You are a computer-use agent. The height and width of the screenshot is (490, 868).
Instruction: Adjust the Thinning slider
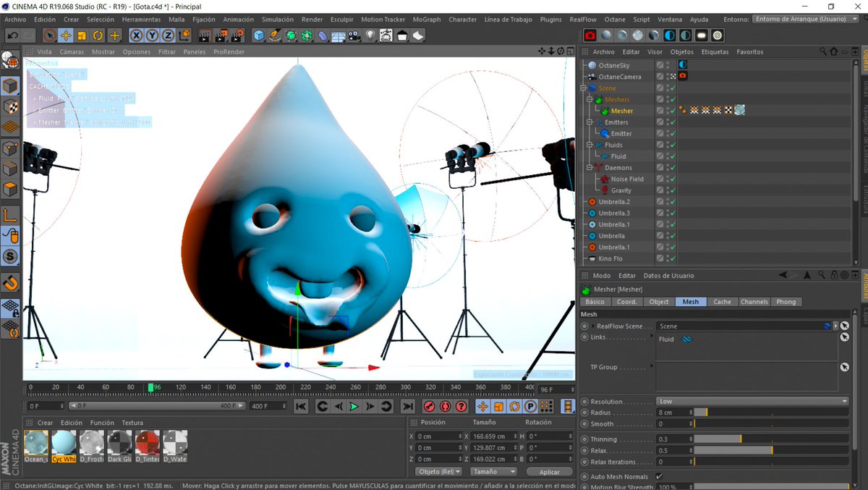[x=771, y=439]
